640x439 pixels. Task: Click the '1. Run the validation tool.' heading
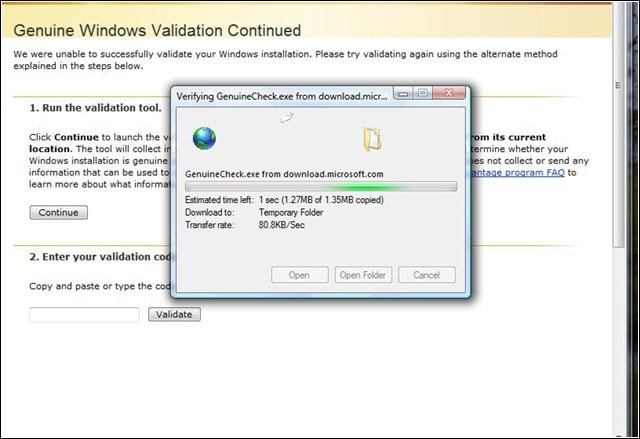point(96,108)
